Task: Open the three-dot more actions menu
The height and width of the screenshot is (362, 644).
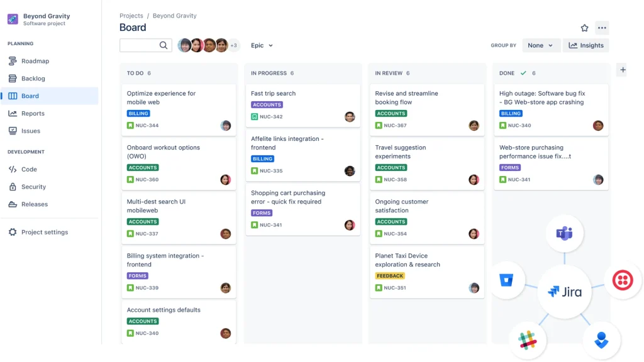Action: pyautogui.click(x=602, y=28)
